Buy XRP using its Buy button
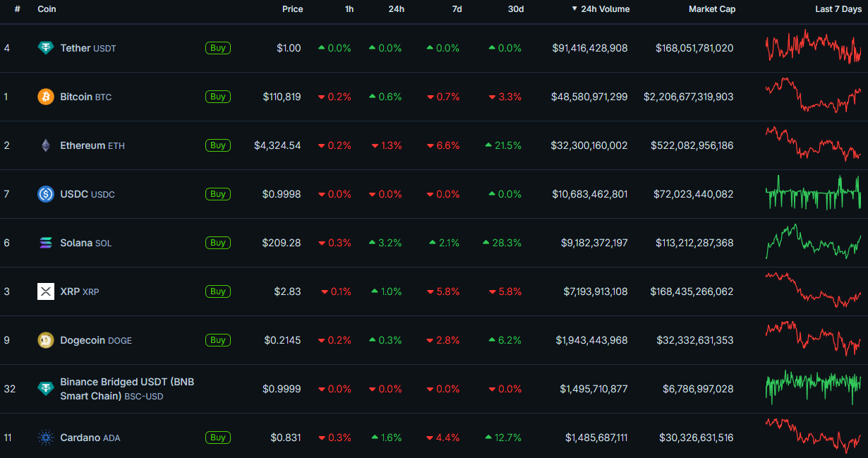Viewport: 868px width, 458px height. [218, 291]
